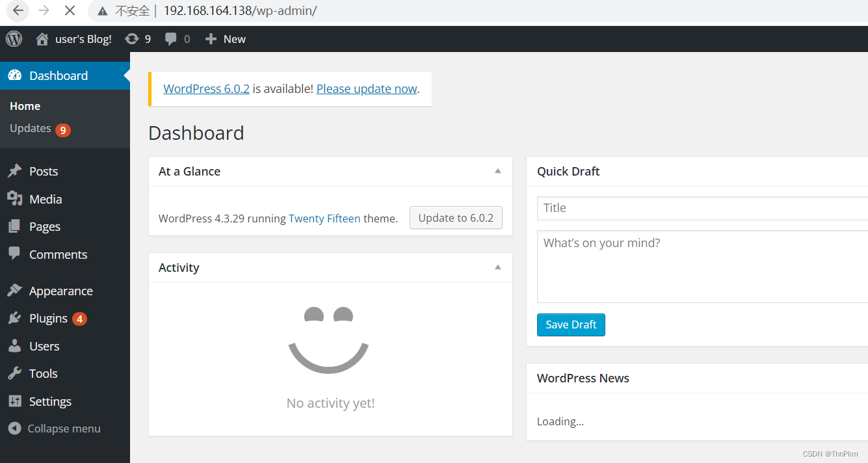Open Plugins label in sidebar
The height and width of the screenshot is (463, 868).
48,318
